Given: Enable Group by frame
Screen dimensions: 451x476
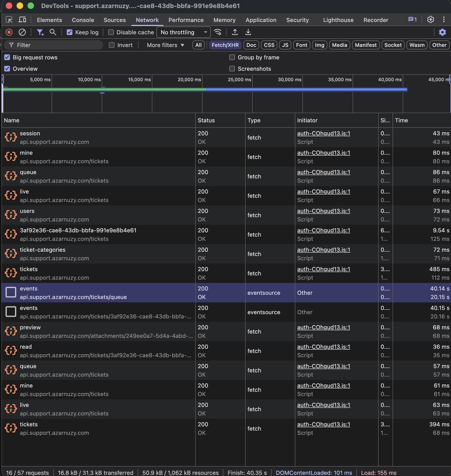Looking at the screenshot, I should click(x=232, y=57).
